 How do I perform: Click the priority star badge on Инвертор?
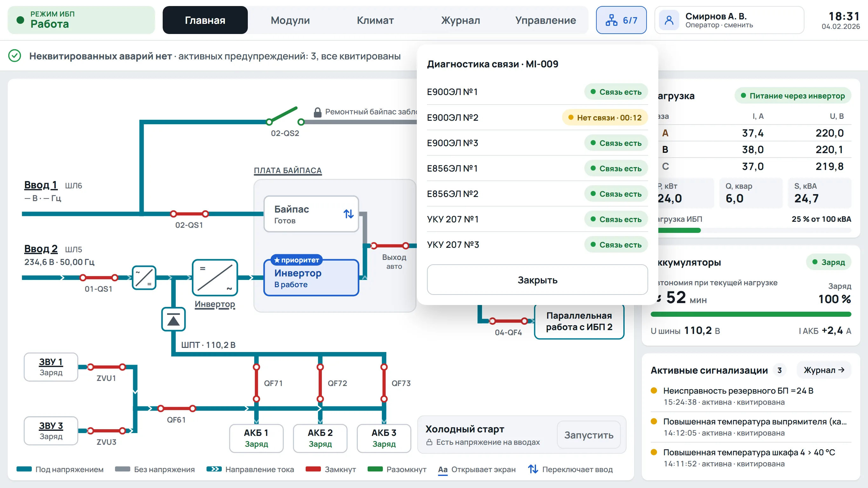pyautogui.click(x=296, y=260)
